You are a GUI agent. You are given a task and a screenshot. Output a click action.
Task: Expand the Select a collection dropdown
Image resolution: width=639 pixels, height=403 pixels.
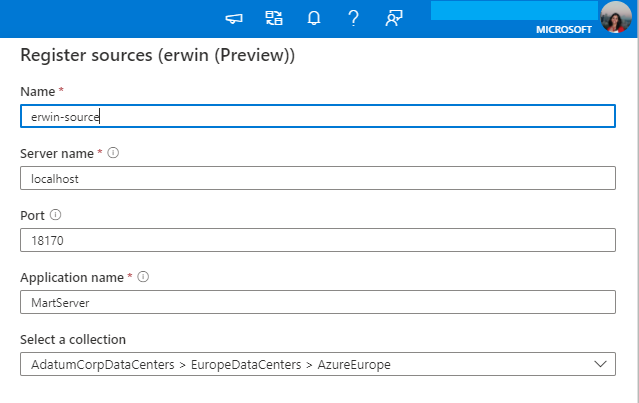[x=318, y=364]
